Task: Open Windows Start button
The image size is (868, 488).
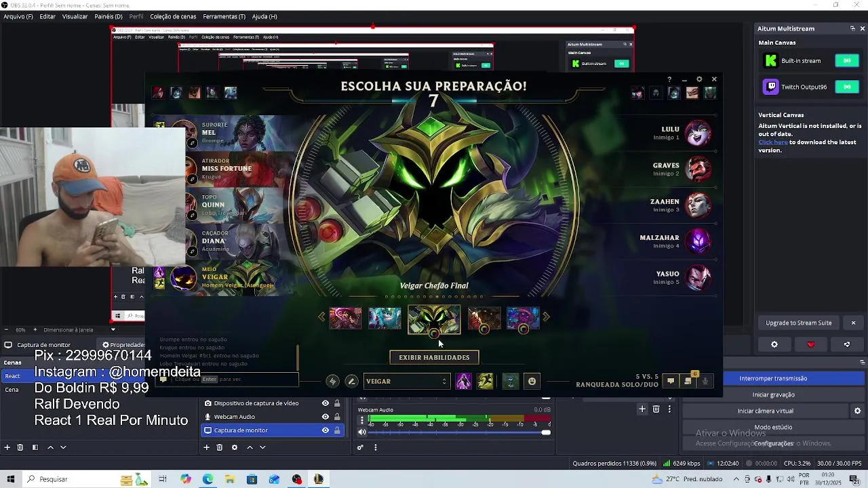Action: 10,479
